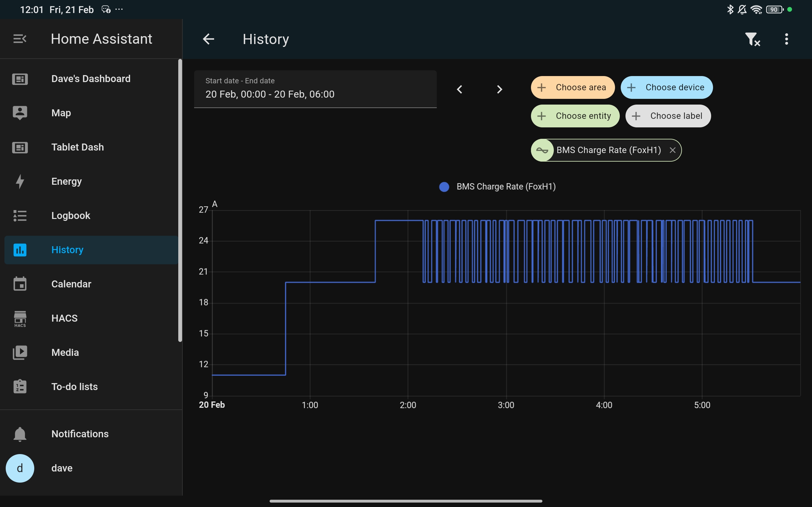Screen dimensions: 812x507
Task: Open the Media player icon
Action: [20, 352]
